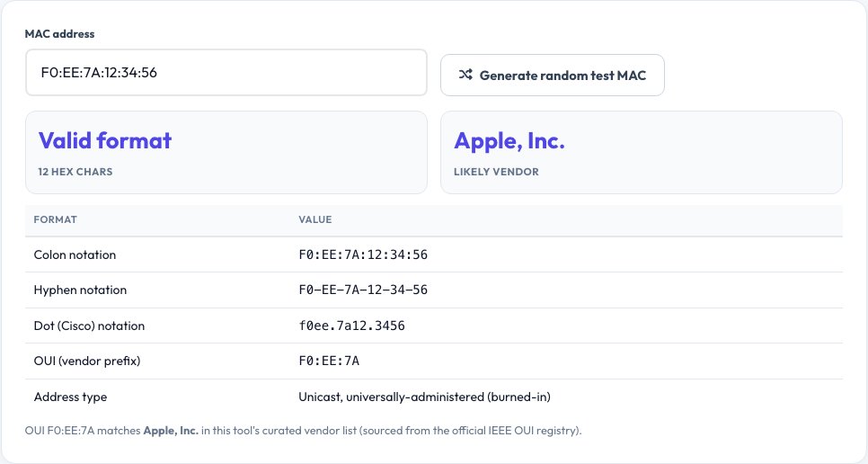
Task: Click the Valid format result heading
Action: 105,140
